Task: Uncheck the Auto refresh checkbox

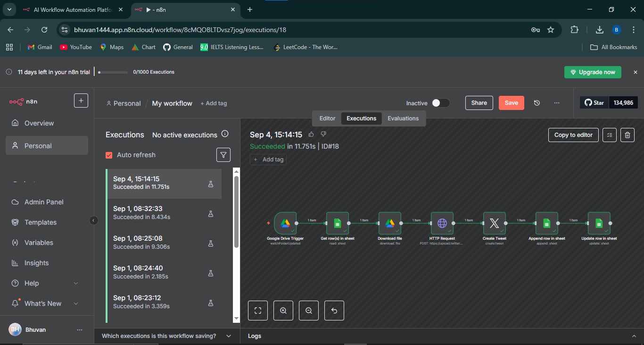Action: click(109, 155)
